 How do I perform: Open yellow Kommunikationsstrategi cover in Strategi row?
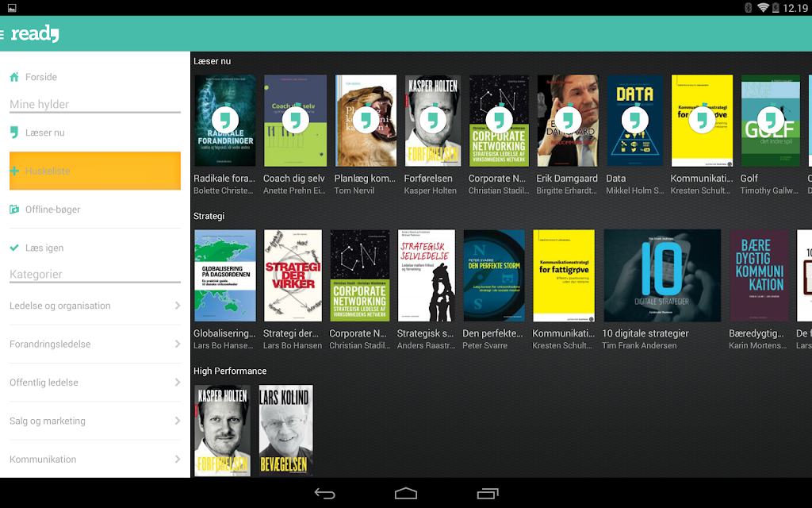point(564,275)
